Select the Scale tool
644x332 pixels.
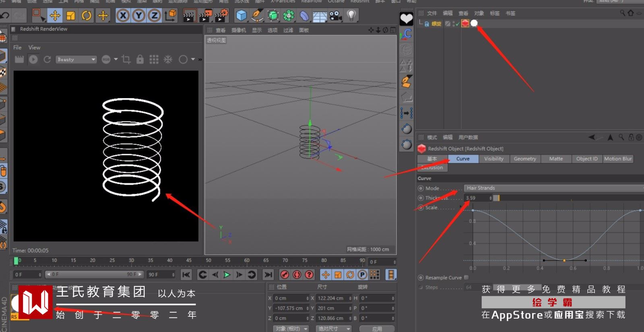click(x=71, y=16)
